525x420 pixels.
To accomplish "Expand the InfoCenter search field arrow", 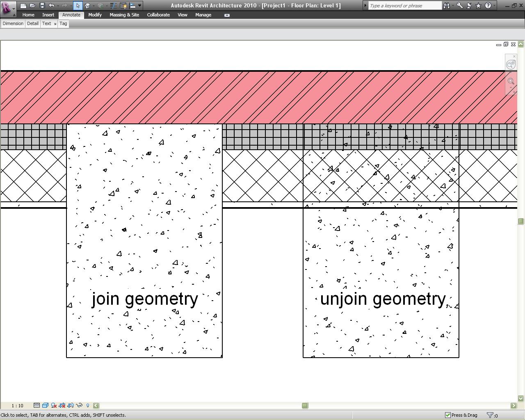I will point(365,5).
